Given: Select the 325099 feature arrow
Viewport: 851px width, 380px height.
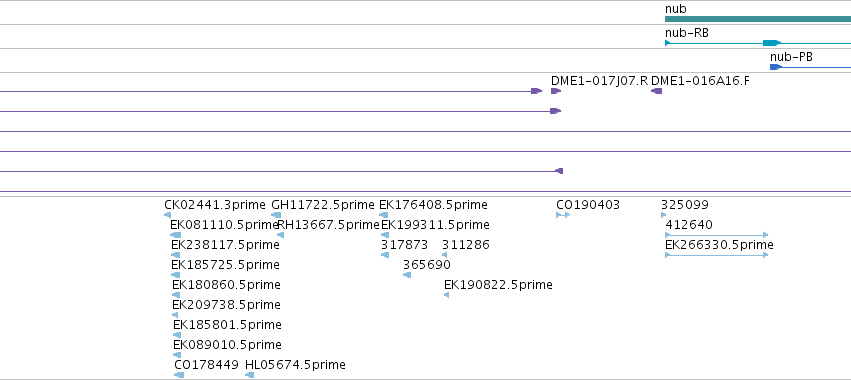Looking at the screenshot, I should [663, 215].
